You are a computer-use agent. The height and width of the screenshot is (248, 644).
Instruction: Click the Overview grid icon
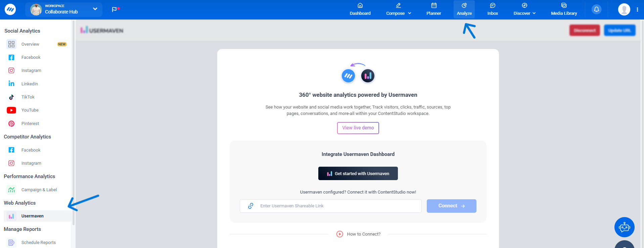click(x=11, y=44)
